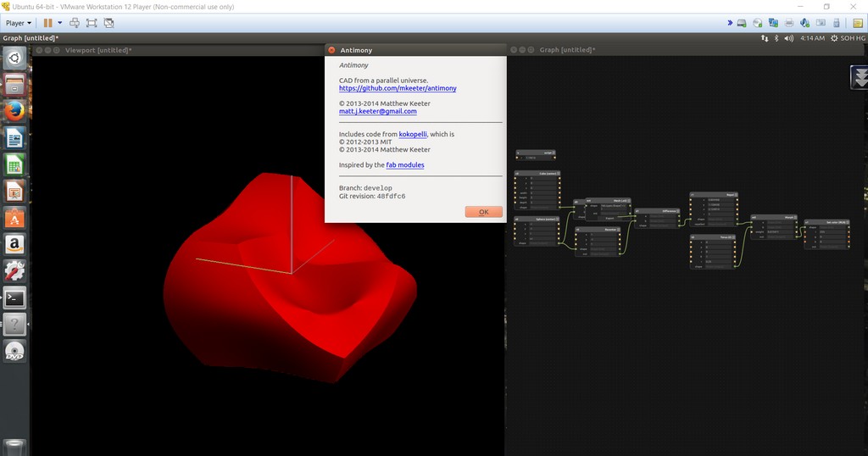Click the printer device icon
Image resolution: width=868 pixels, height=456 pixels.
(789, 23)
